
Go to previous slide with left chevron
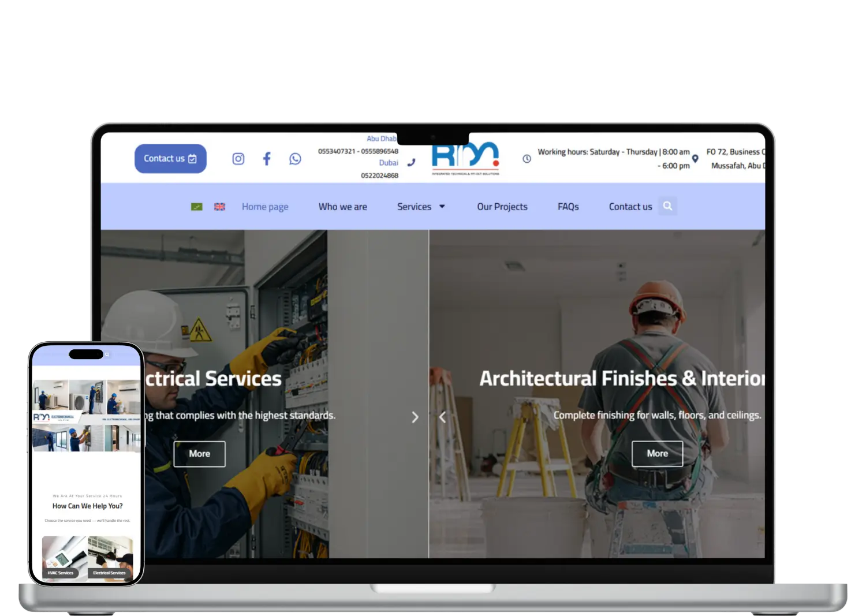click(x=442, y=417)
